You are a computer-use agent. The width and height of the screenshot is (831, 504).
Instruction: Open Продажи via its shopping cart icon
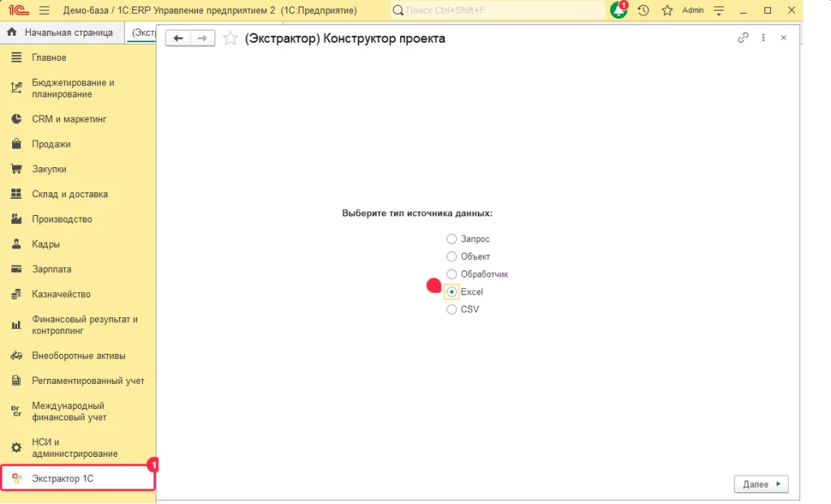pos(17,144)
